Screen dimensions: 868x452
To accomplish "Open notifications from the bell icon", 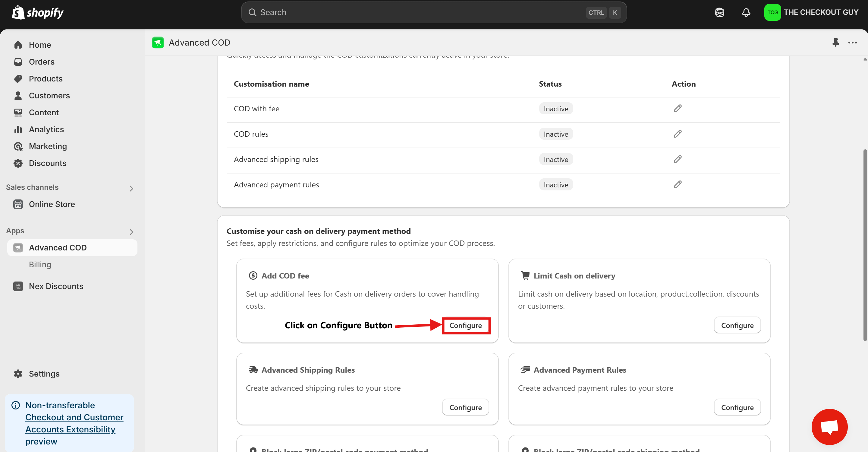I will point(746,12).
